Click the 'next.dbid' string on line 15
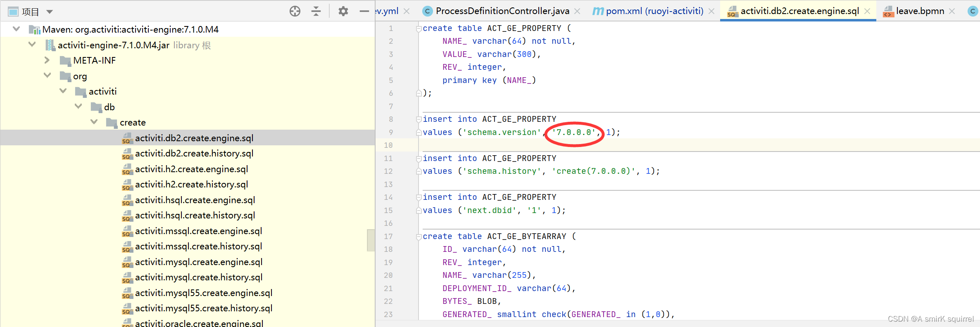This screenshot has width=980, height=327. click(490, 211)
